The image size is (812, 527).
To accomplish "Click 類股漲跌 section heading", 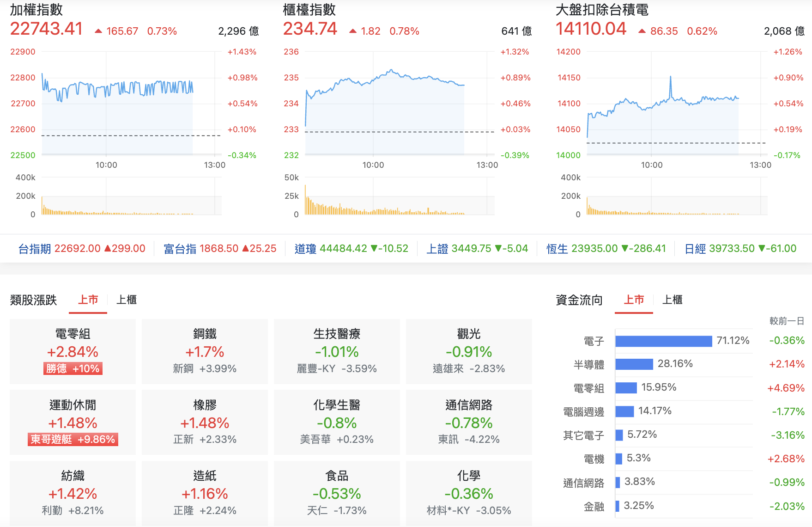I will pos(33,300).
